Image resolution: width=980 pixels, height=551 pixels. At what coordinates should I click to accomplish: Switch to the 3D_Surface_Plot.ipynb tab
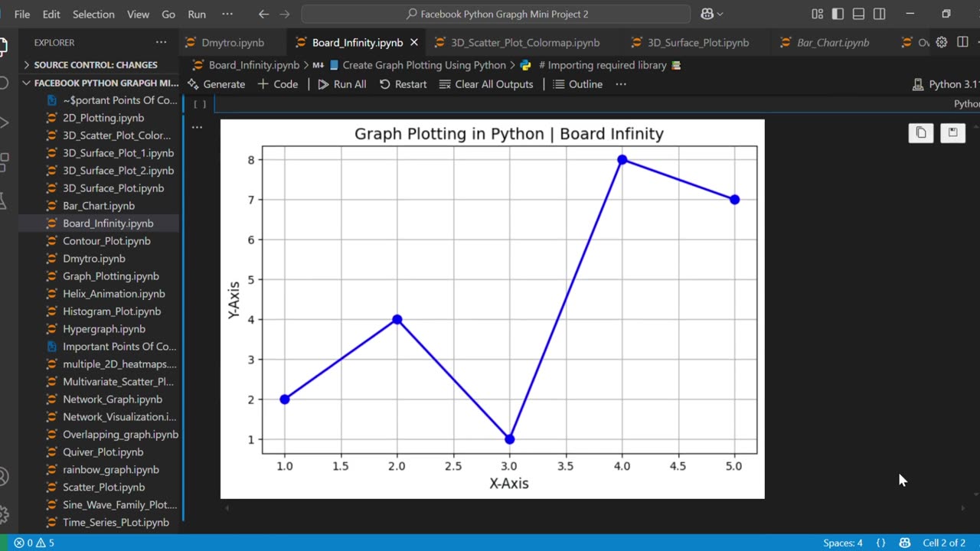698,43
